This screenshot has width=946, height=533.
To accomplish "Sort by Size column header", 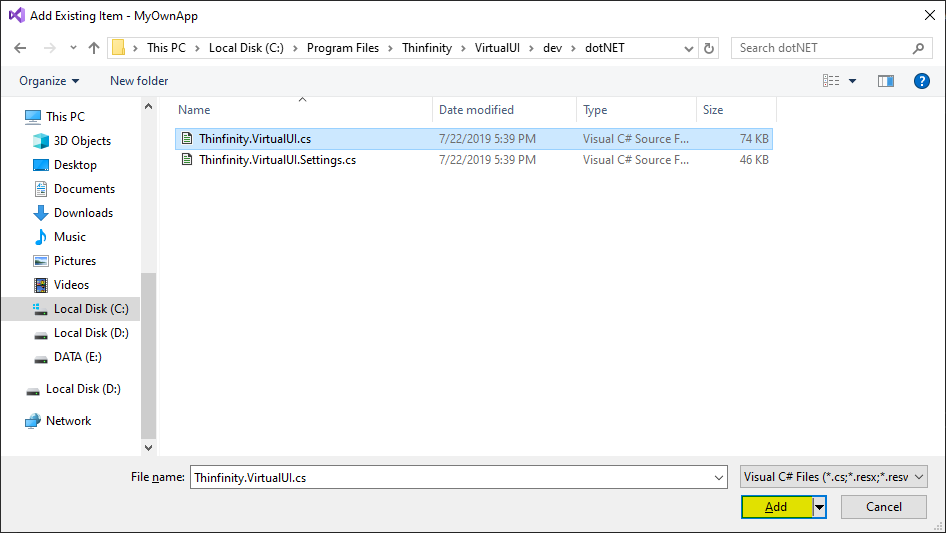I will (x=713, y=110).
